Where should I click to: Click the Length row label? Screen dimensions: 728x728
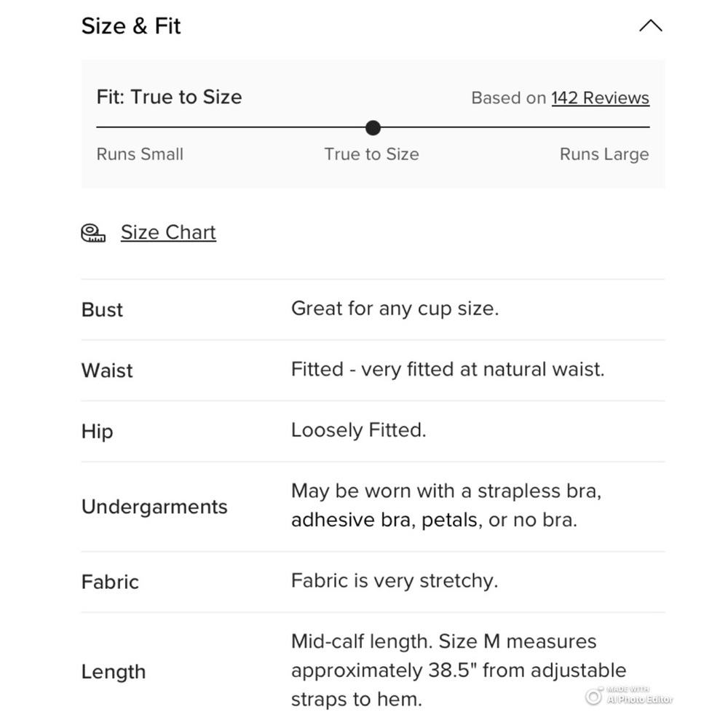[114, 671]
